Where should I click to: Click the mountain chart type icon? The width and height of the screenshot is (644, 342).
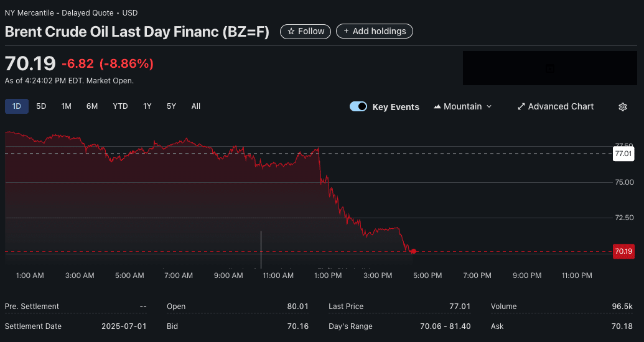tap(437, 107)
